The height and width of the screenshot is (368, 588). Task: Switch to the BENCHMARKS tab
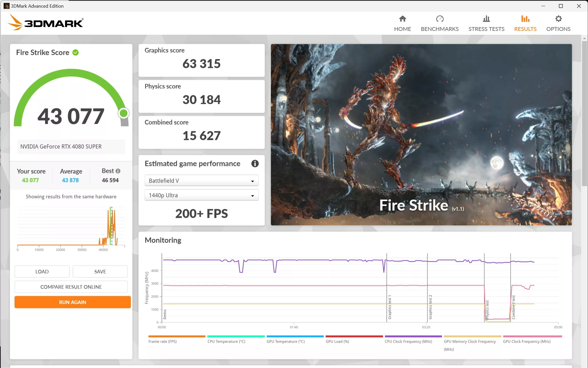440,29
